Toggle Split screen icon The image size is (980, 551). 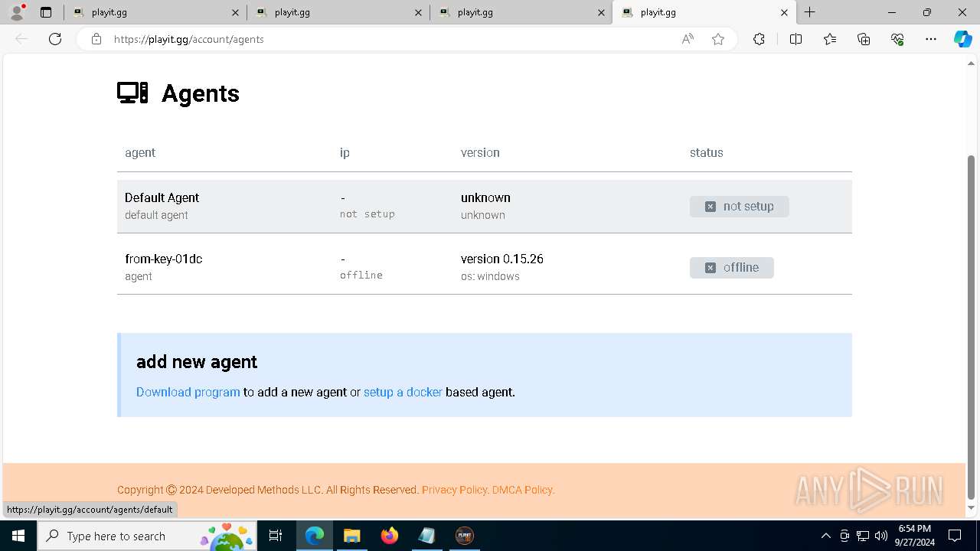click(795, 39)
